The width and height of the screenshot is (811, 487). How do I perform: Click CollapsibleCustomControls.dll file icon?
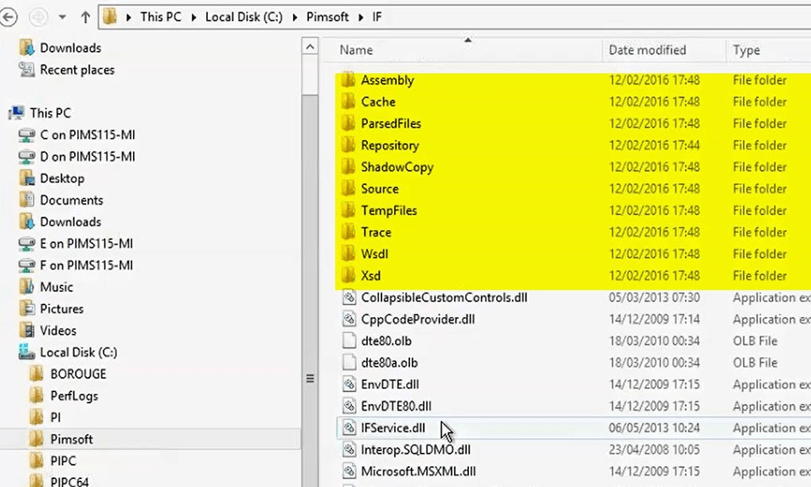349,297
